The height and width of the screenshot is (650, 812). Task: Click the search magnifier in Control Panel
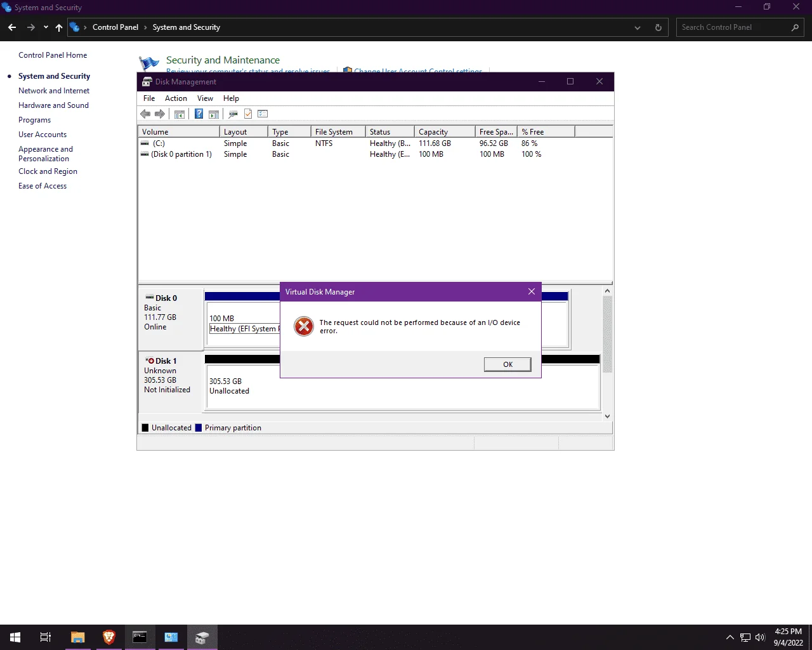pos(795,27)
